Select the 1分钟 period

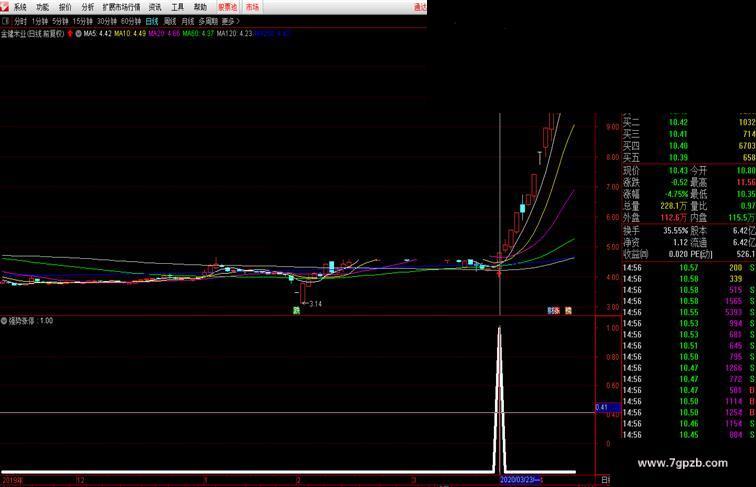(x=40, y=21)
